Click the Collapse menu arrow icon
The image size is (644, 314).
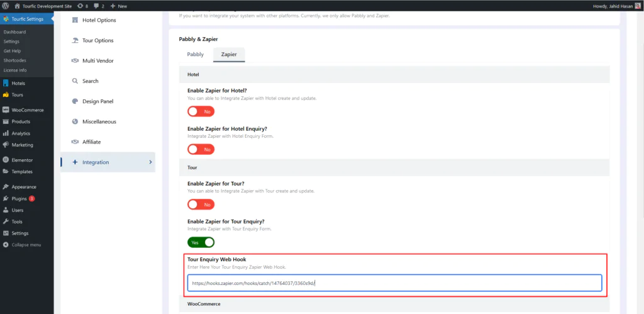(x=5, y=245)
